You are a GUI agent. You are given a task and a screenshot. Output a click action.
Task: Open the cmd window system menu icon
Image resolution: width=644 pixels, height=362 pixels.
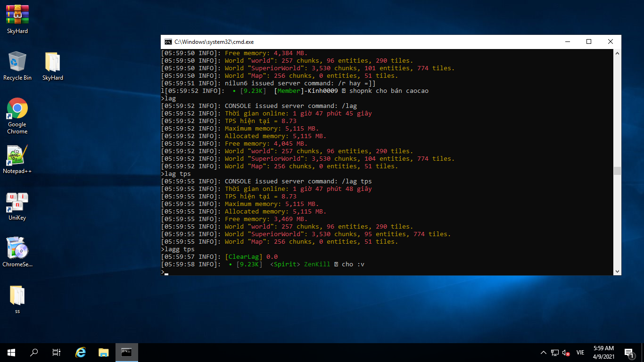click(x=168, y=42)
